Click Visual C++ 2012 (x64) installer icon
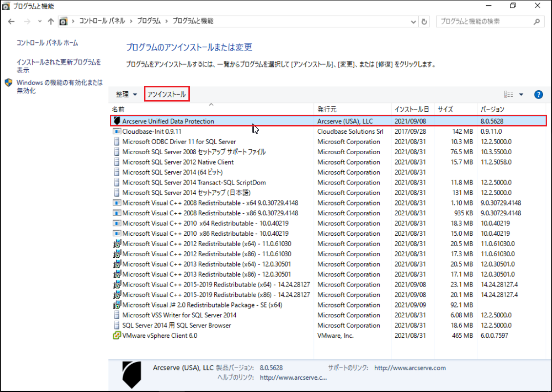 tap(117, 244)
